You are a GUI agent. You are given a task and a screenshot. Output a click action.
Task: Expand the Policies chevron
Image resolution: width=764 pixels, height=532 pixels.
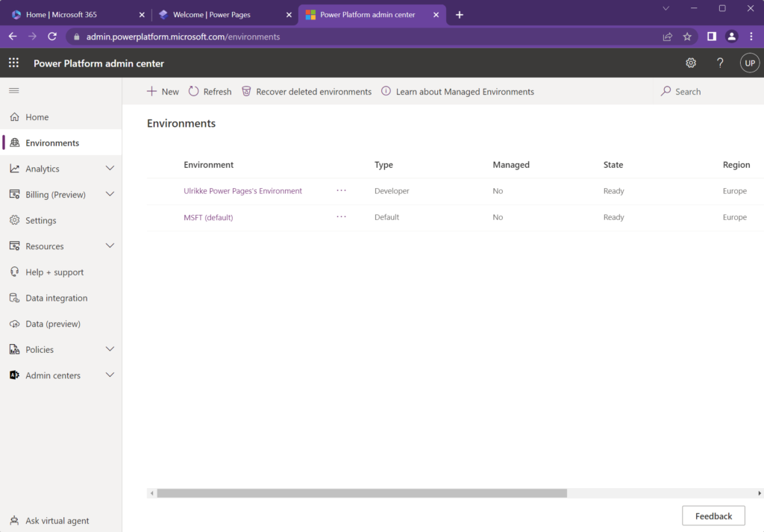[110, 349]
